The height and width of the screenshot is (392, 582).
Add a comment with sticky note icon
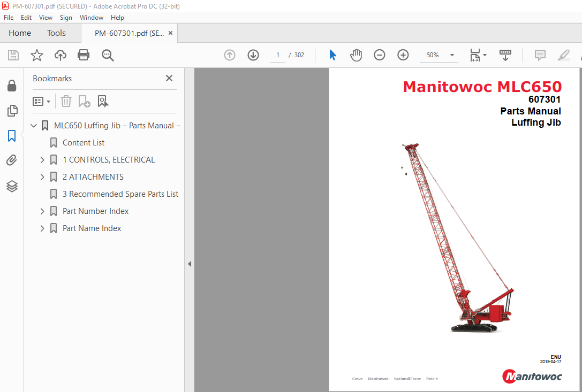click(540, 55)
